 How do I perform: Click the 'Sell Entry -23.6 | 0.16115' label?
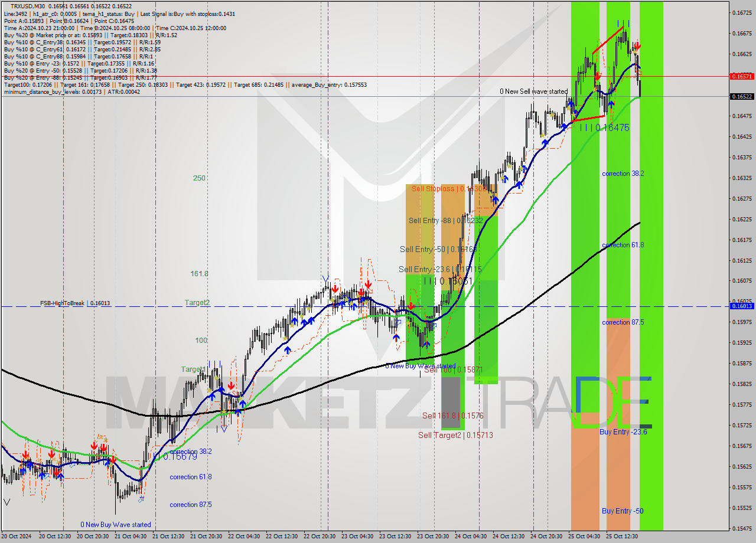(x=440, y=270)
